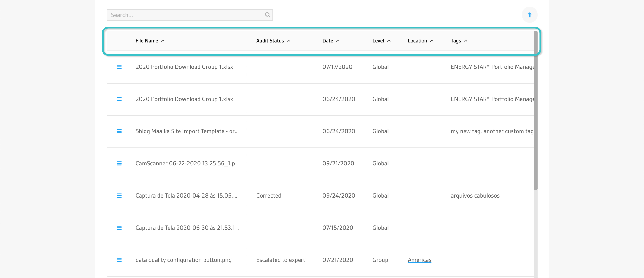Click ENERGY STAR Portfolio Manager tag in the 06/24/2020 row

click(x=492, y=99)
